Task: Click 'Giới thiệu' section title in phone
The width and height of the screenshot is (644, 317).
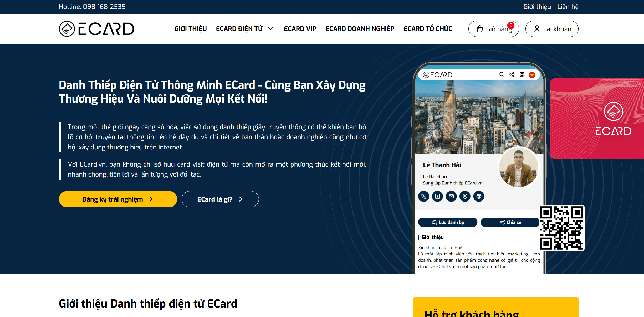Action: pyautogui.click(x=432, y=237)
